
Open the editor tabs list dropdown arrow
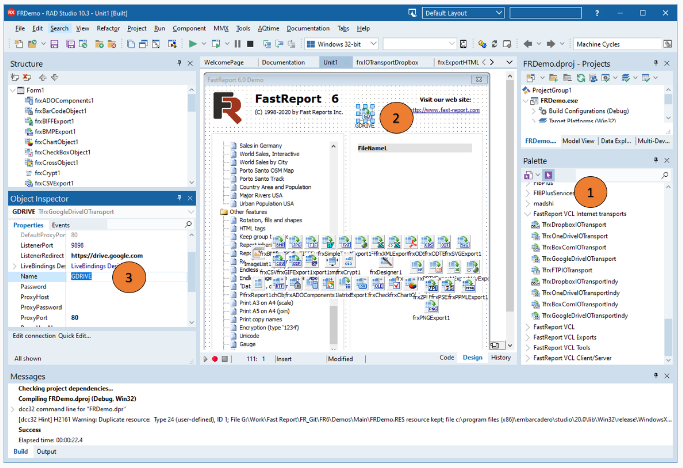point(509,62)
